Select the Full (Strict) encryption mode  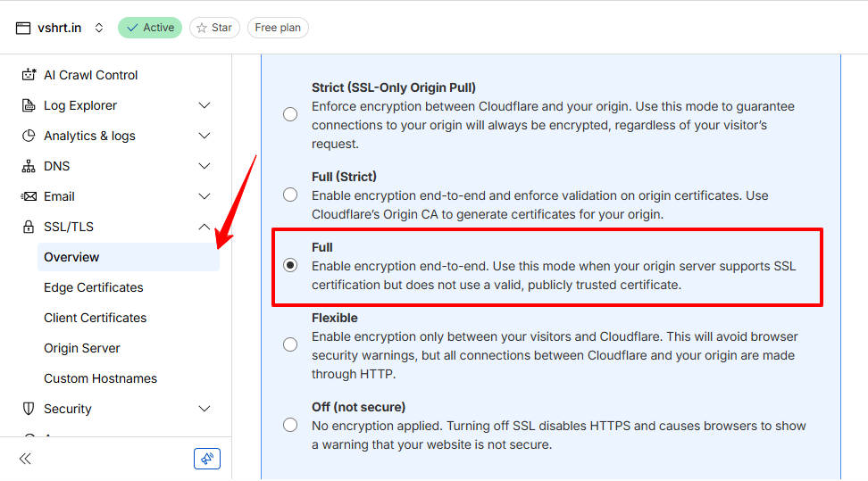[x=290, y=195]
